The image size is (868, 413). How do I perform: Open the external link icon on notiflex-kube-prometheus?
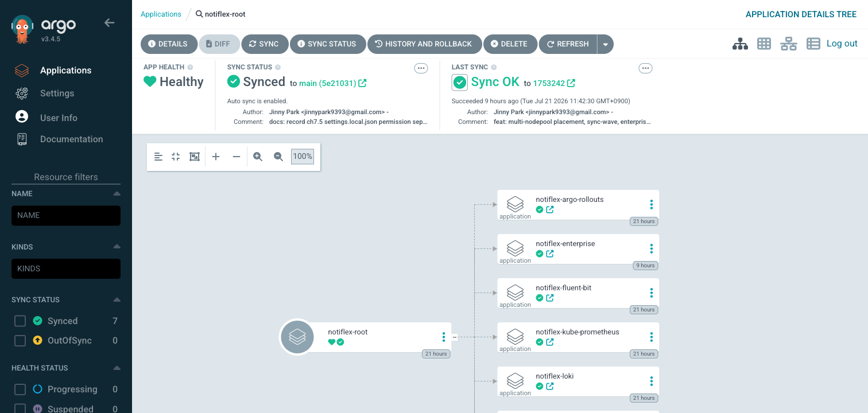point(550,342)
